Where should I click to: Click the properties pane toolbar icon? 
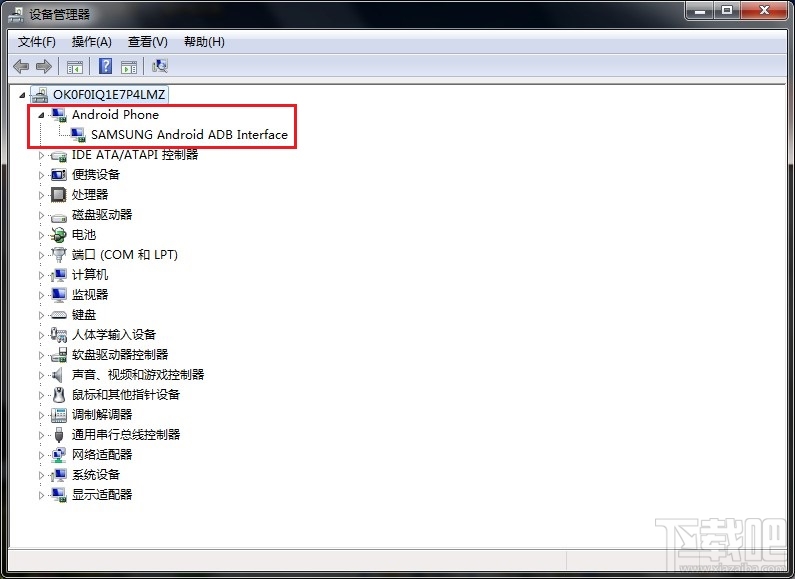tap(129, 66)
